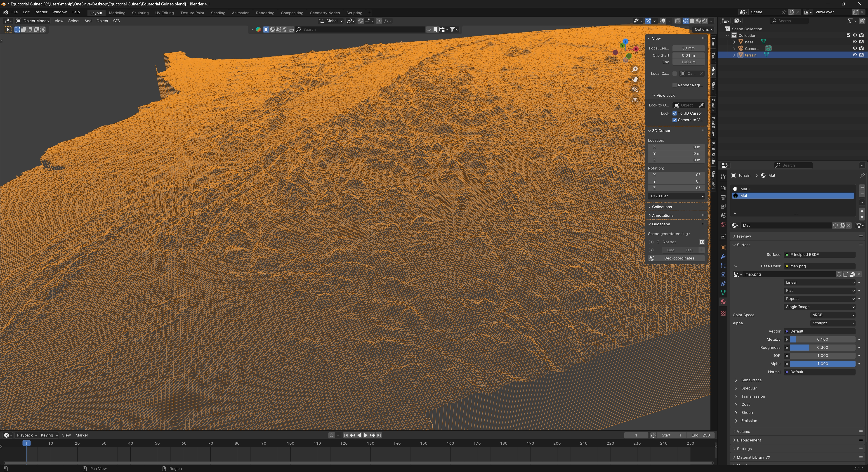Image resolution: width=868 pixels, height=472 pixels.
Task: Switch to orthographic view grid icon
Action: 635,100
